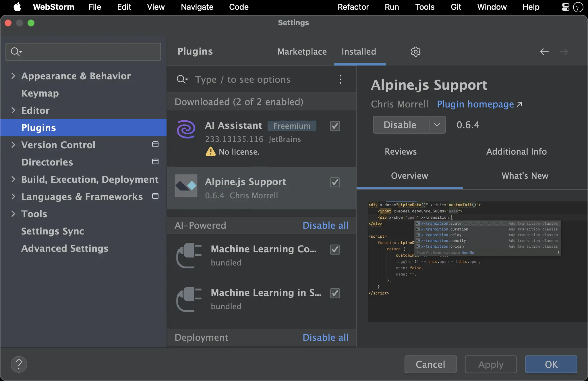Image resolution: width=588 pixels, height=381 pixels.
Task: Click the Alpine.js code preview screenshot
Action: pyautogui.click(x=478, y=261)
